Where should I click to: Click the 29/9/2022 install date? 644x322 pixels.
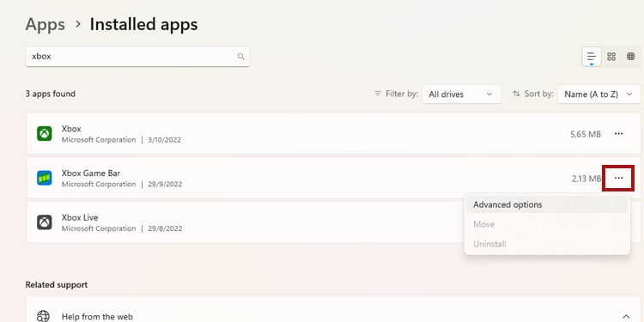click(x=165, y=185)
